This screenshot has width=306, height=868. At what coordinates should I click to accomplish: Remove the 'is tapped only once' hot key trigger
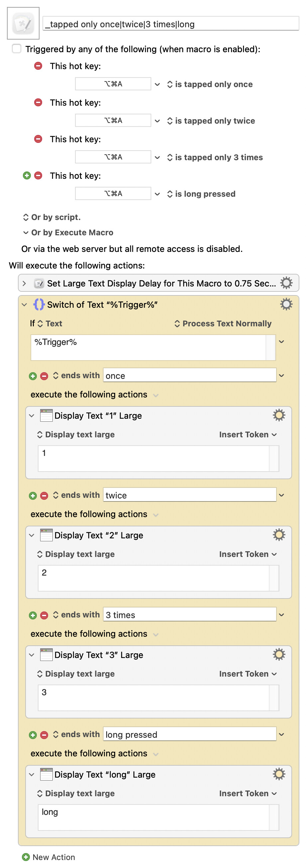[38, 66]
